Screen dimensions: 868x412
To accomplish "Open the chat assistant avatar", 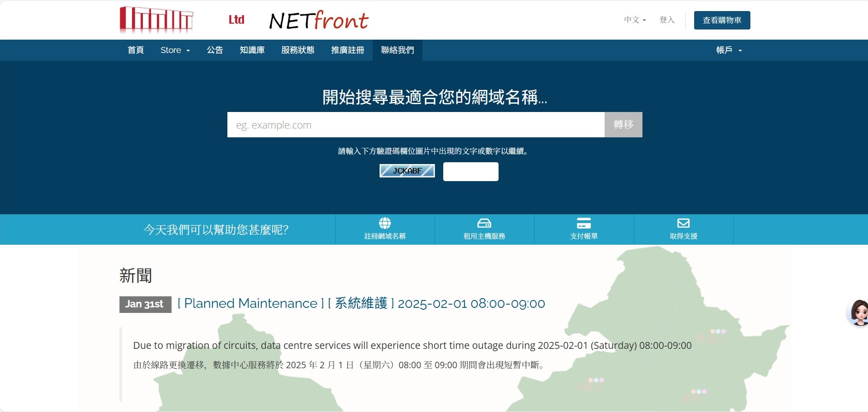I will 859,313.
